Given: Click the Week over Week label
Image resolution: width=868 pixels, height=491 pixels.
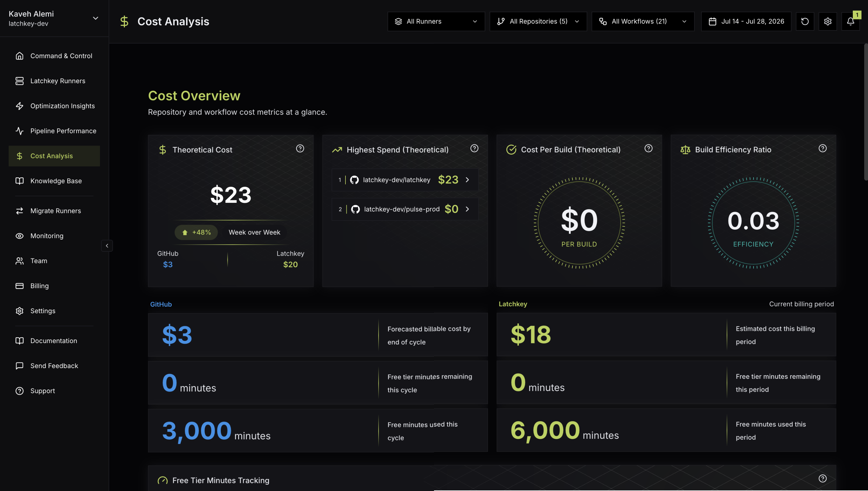Looking at the screenshot, I should coord(254,232).
